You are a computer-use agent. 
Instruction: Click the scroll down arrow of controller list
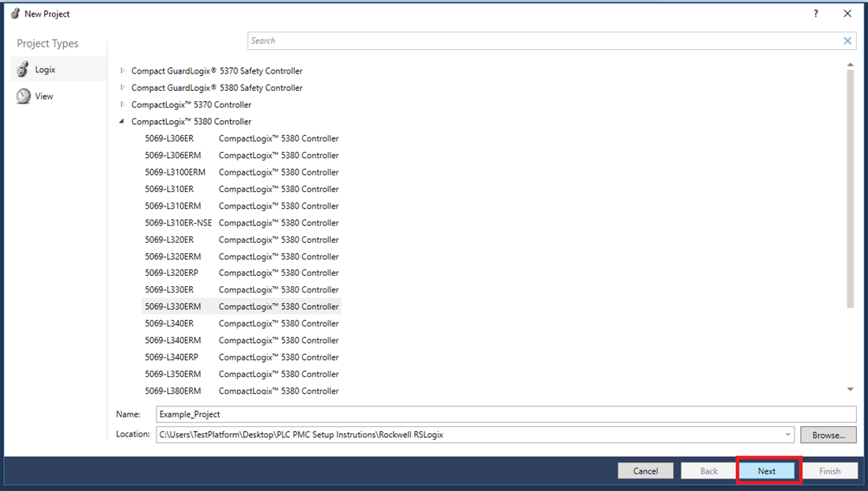tap(851, 389)
